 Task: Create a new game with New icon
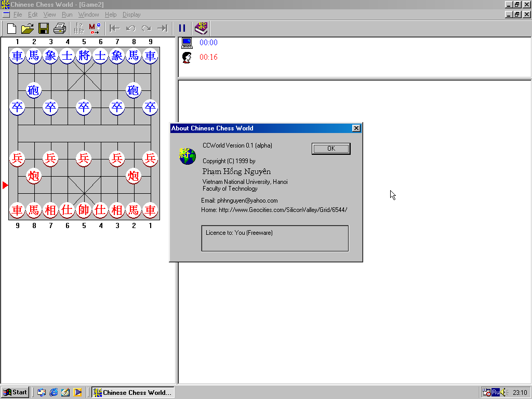click(x=11, y=28)
